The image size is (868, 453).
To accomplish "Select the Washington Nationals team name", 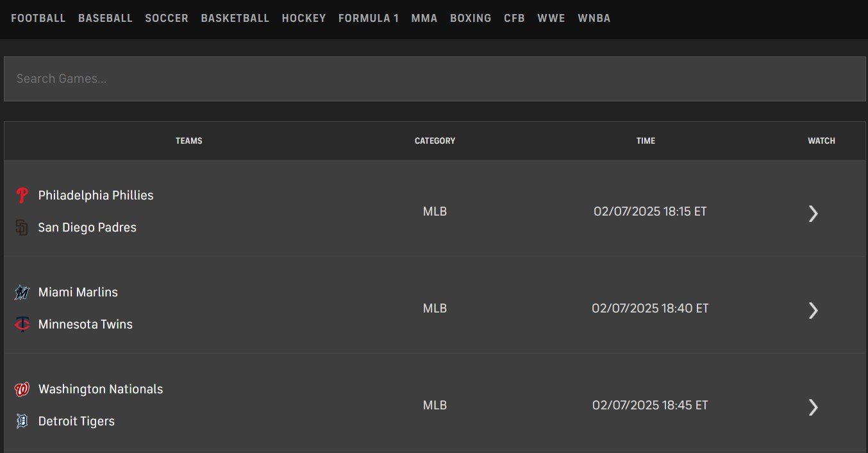I will coord(101,389).
